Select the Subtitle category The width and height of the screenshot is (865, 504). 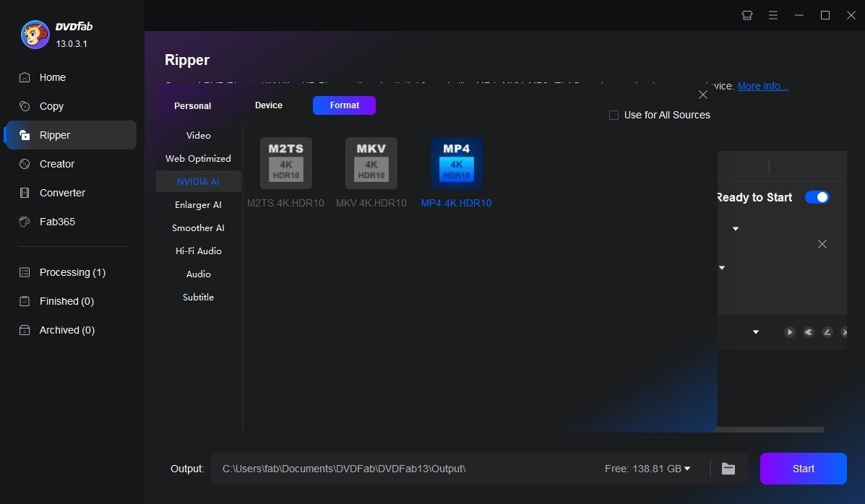(199, 297)
